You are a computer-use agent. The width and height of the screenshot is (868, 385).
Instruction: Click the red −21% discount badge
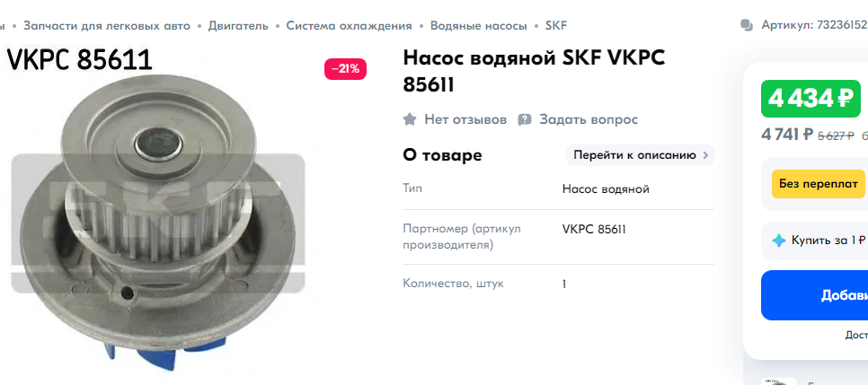point(345,69)
